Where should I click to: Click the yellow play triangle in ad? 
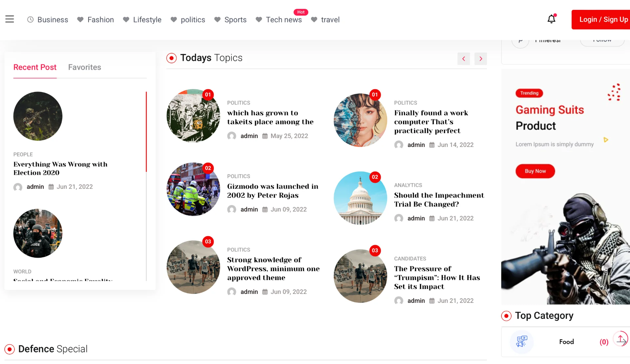click(x=606, y=140)
